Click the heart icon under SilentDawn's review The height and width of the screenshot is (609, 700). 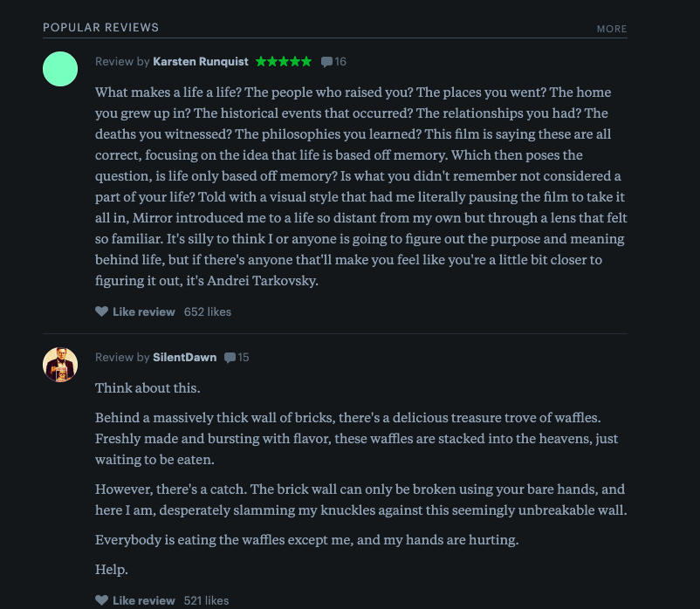[x=101, y=600]
